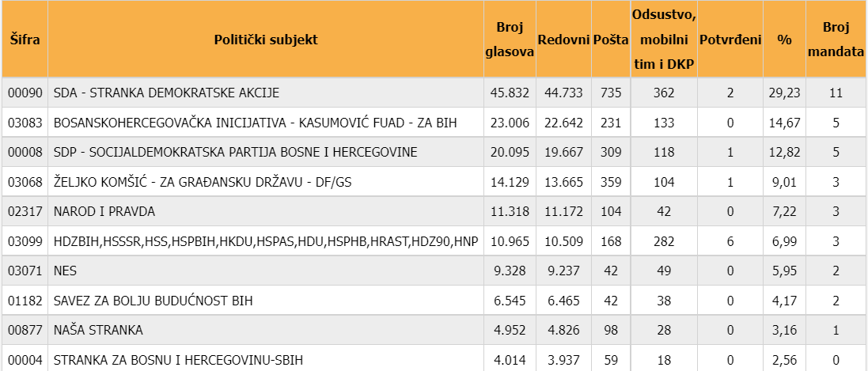Click the Redovni column header
868x371 pixels.
tap(563, 39)
